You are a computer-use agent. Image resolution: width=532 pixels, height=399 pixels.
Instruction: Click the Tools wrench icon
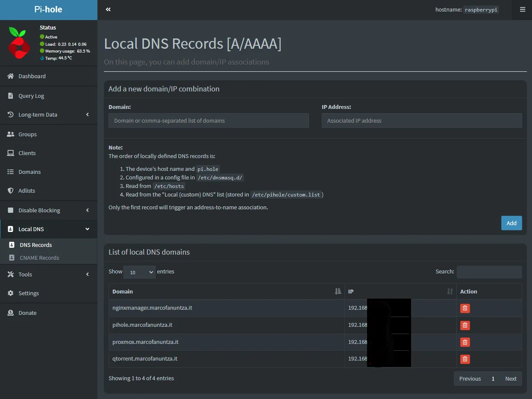(11, 274)
